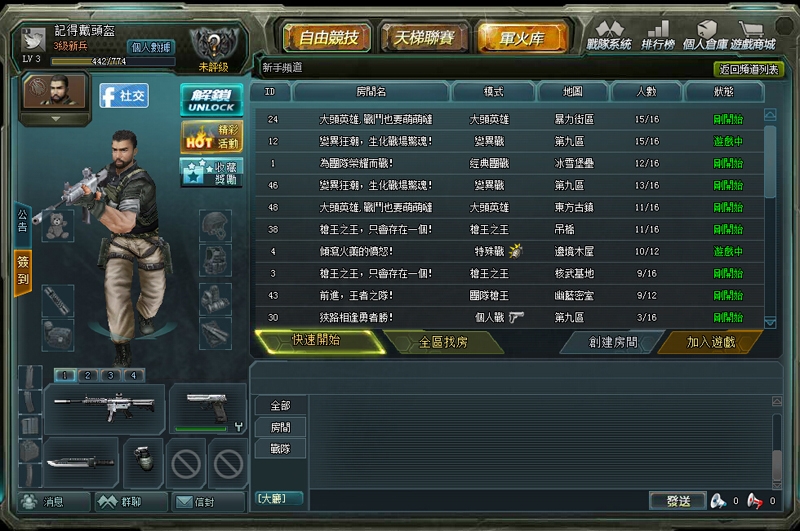
Task: Select weapon loadout slot 2
Action: point(88,375)
